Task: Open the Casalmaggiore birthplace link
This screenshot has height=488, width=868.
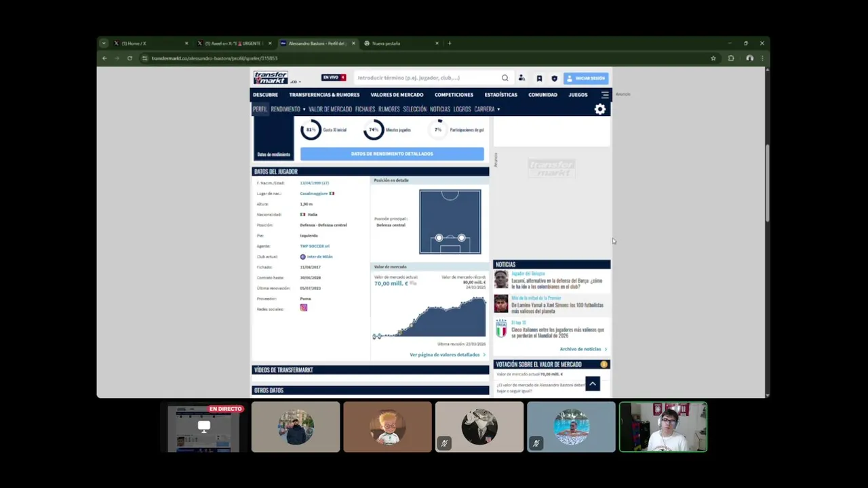Action: click(x=314, y=193)
